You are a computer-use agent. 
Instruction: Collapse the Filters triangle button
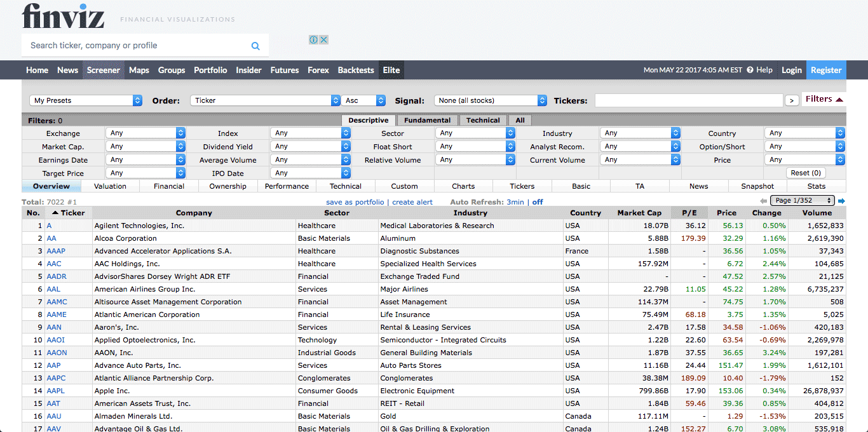tap(824, 99)
